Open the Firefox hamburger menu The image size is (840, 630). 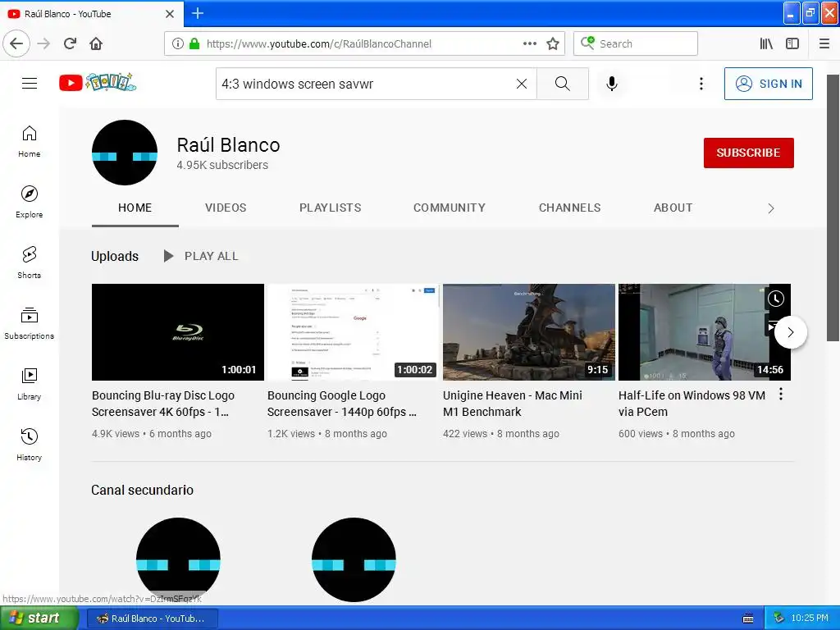coord(824,43)
